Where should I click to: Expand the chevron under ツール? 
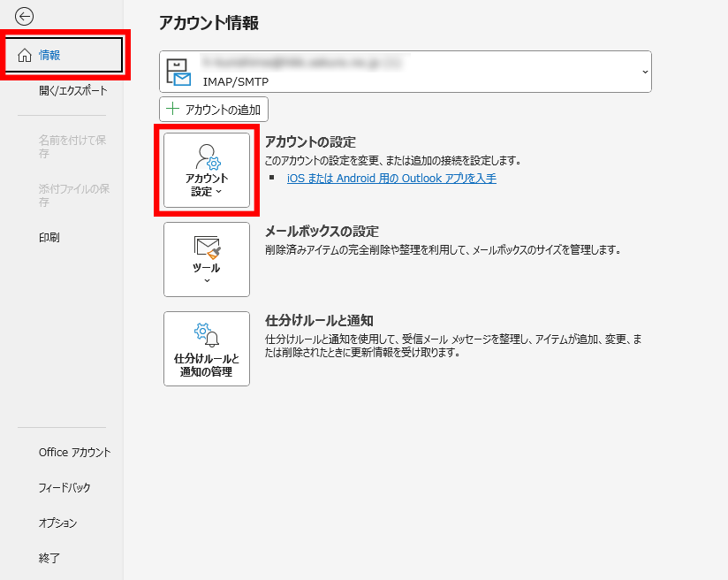coord(207,281)
